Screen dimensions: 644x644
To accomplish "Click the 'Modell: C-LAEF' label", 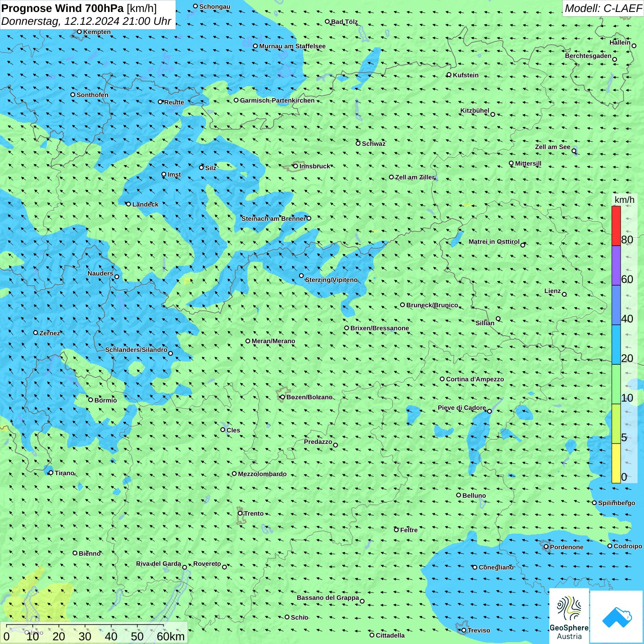I will pos(603,8).
